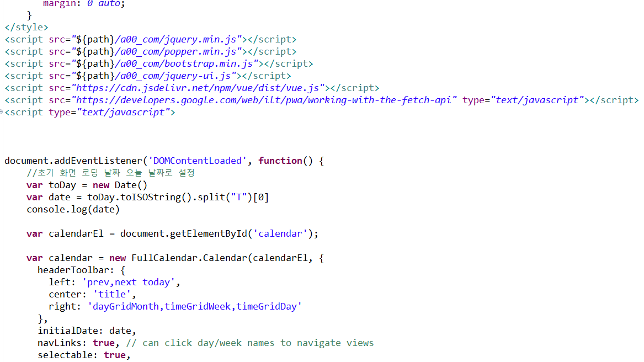Click the getElementById('calendar') line
Screen dimensions: 644x362
pos(172,233)
